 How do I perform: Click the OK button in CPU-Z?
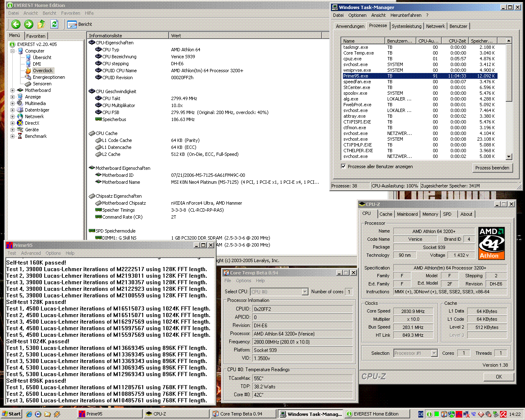pyautogui.click(x=499, y=377)
